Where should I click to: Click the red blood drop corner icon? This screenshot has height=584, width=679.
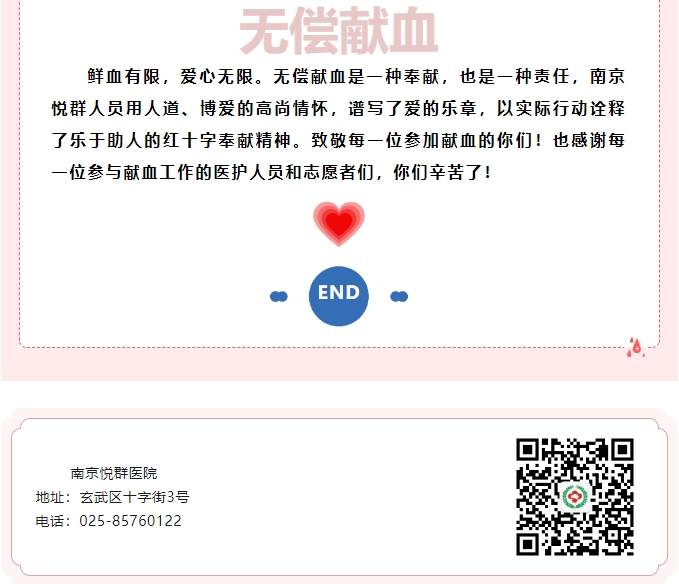coord(635,347)
